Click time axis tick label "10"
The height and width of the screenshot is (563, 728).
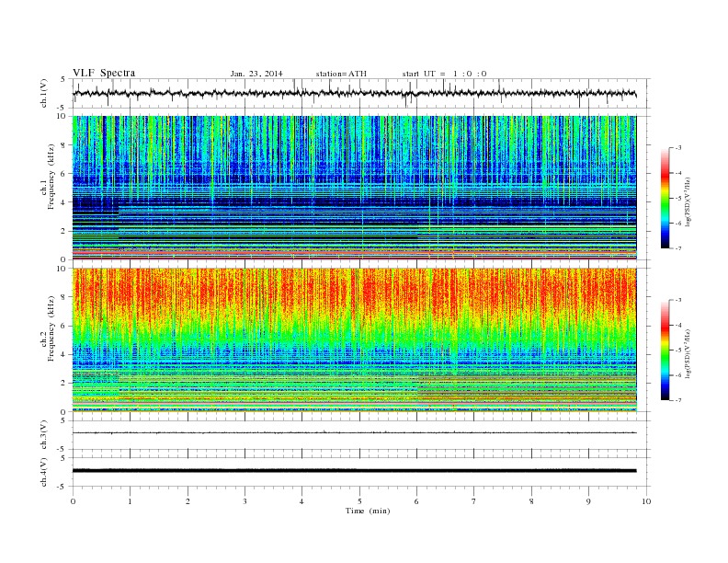646,501
